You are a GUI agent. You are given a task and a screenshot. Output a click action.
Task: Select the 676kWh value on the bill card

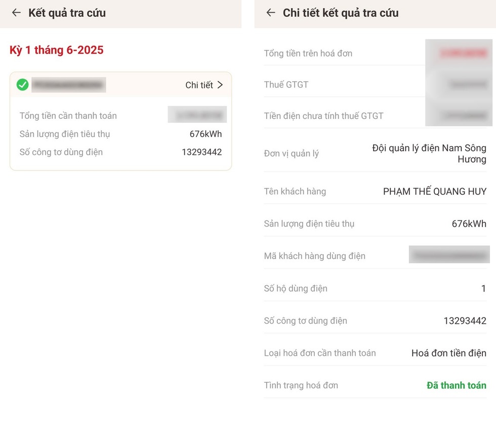point(205,134)
